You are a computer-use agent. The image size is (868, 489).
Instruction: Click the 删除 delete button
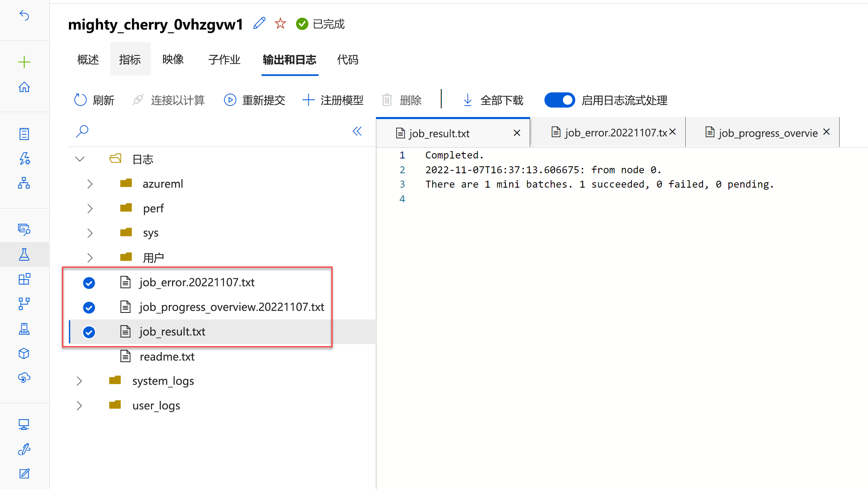point(402,100)
